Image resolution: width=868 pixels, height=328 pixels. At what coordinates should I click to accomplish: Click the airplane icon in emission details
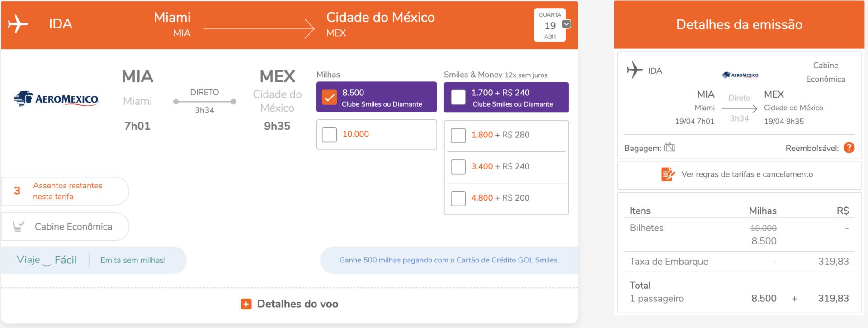635,70
